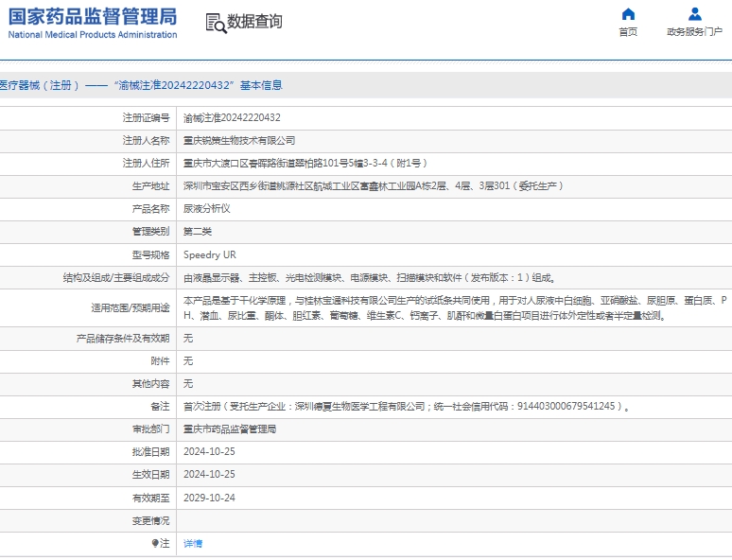732x560 pixels.
Task: Click the home house icon
Action: tap(628, 14)
